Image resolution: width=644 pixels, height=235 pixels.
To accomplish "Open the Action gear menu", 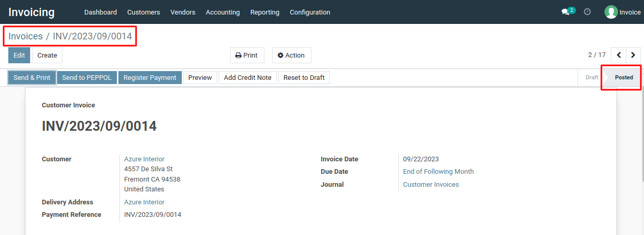I will [291, 56].
